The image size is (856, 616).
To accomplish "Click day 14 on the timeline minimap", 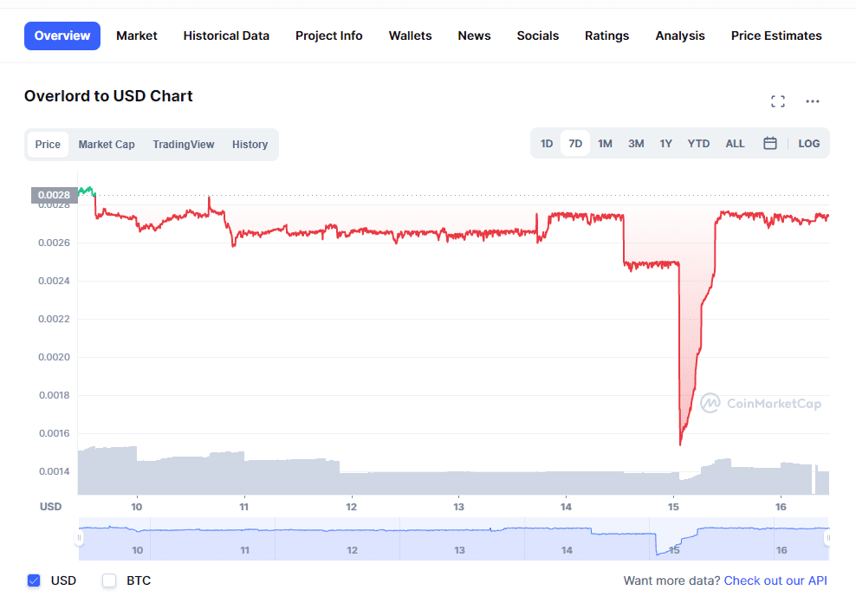I will coord(567,550).
